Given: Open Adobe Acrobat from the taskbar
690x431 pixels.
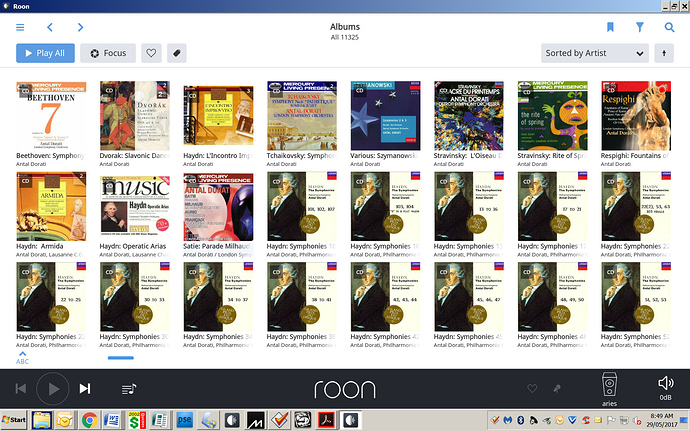Looking at the screenshot, I should pyautogui.click(x=326, y=420).
